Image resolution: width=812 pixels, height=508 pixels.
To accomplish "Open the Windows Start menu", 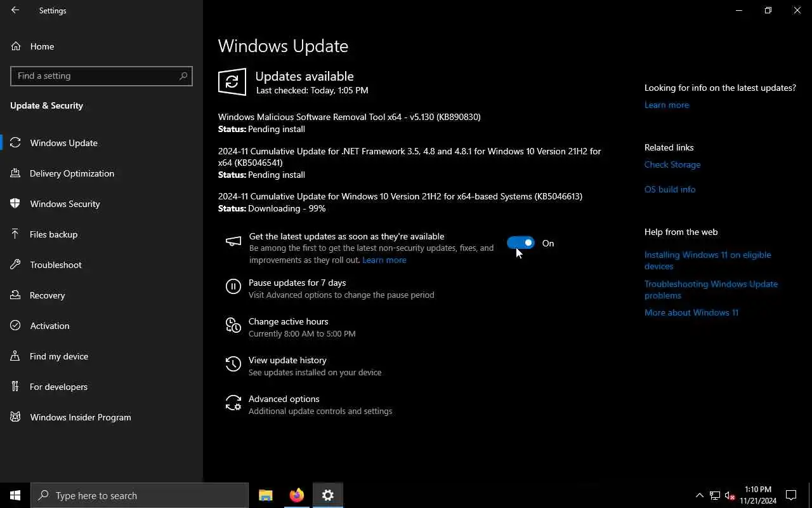I will pyautogui.click(x=15, y=495).
